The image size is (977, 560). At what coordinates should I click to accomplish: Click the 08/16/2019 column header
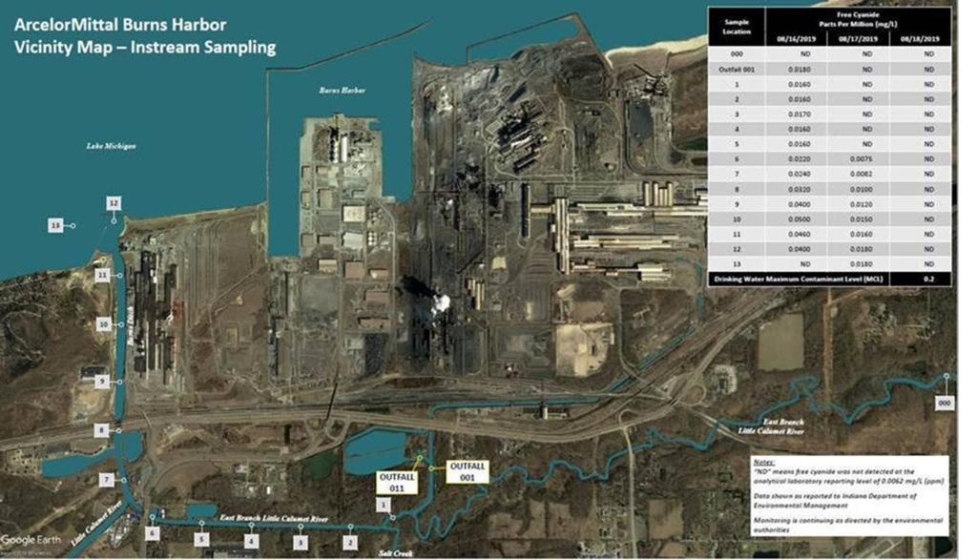click(x=796, y=38)
